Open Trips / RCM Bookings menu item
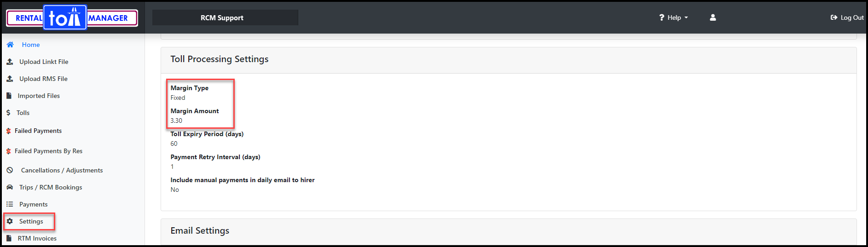This screenshot has height=247, width=868. (51, 187)
